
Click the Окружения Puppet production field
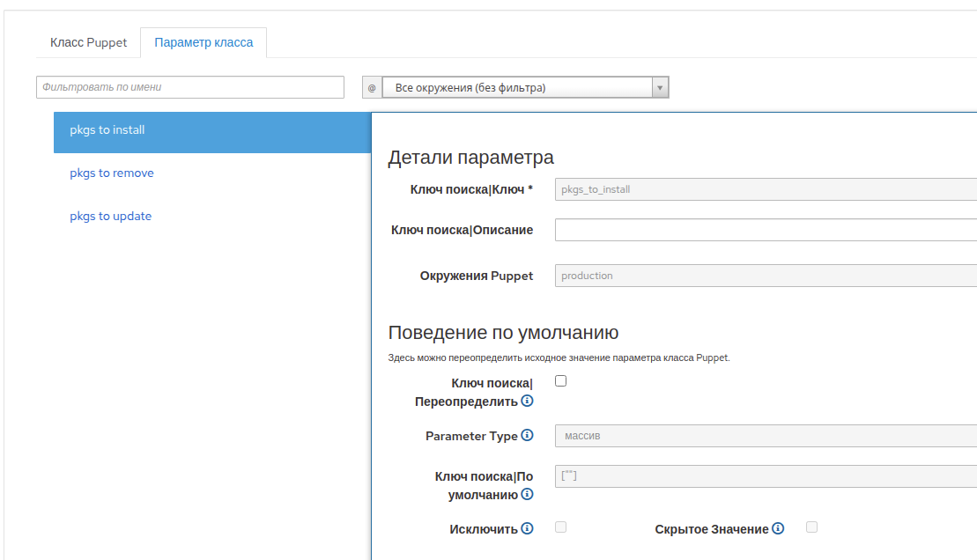click(765, 276)
